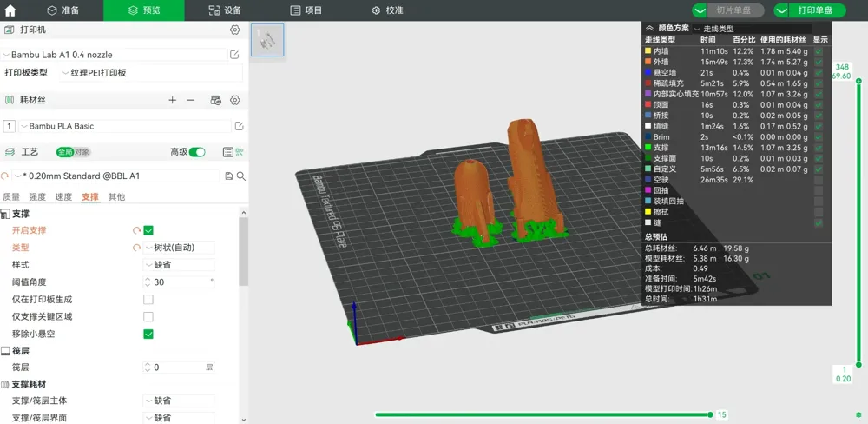The width and height of the screenshot is (868, 424).
Task: Select the 对象 object scope button
Action: tap(83, 152)
